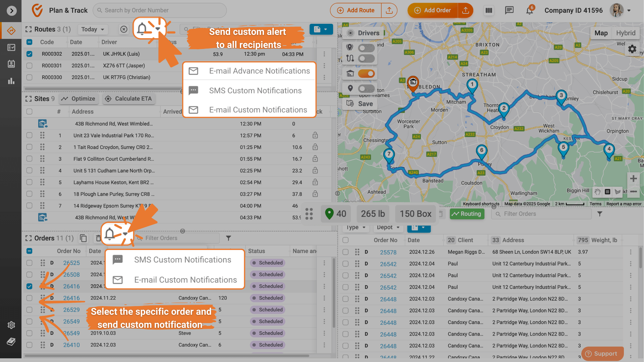The width and height of the screenshot is (644, 362).
Task: Open the Support chat button
Action: [x=602, y=354]
